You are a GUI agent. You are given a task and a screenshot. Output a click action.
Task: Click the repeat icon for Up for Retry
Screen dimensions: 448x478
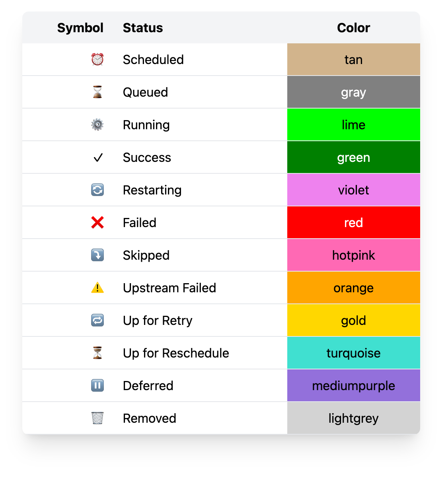click(97, 320)
